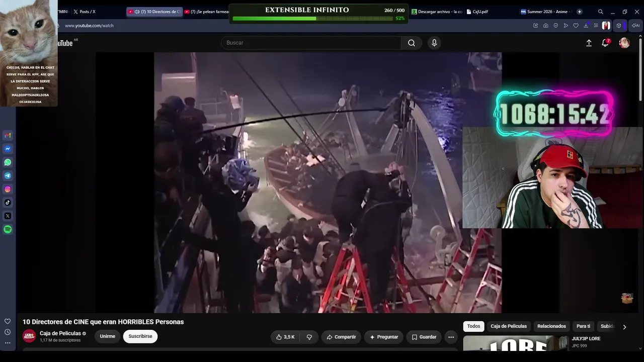Open Messenger in the browser sidebar
The width and height of the screenshot is (644, 362).
[8, 149]
